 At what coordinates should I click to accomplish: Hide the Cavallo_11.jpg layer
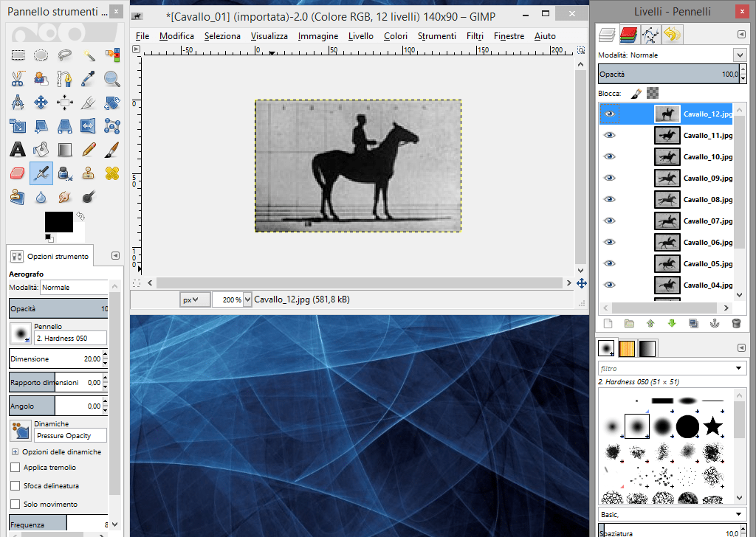pyautogui.click(x=609, y=135)
